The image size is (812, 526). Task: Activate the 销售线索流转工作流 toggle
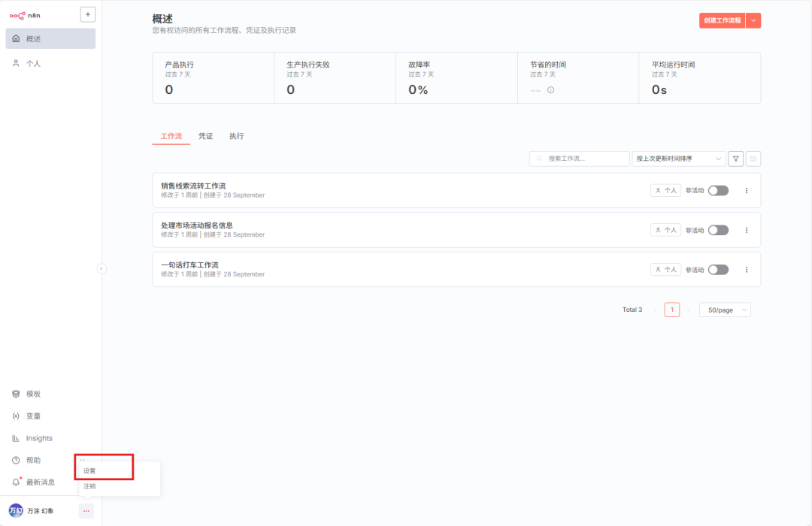pos(718,191)
